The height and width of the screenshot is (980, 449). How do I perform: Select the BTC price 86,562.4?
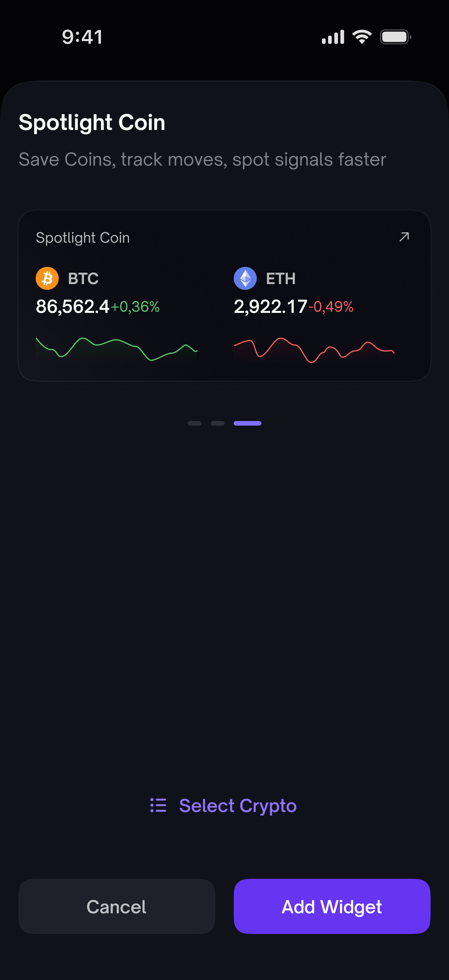[x=73, y=307]
